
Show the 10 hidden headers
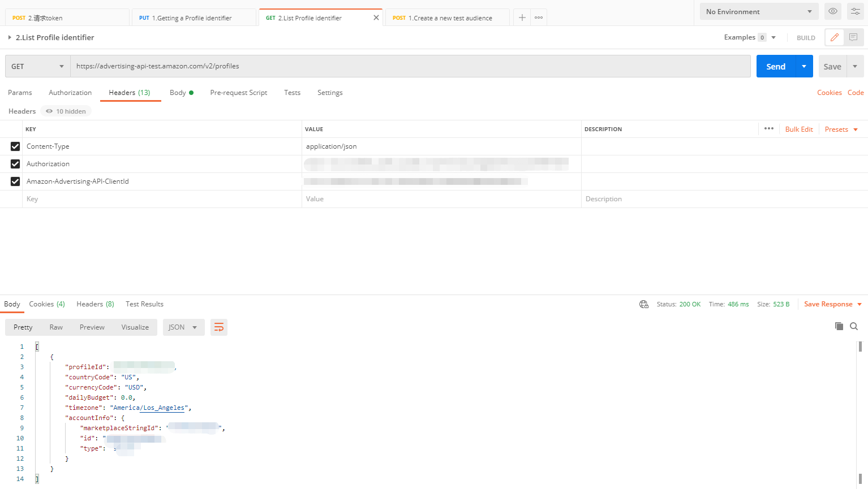[x=66, y=111]
